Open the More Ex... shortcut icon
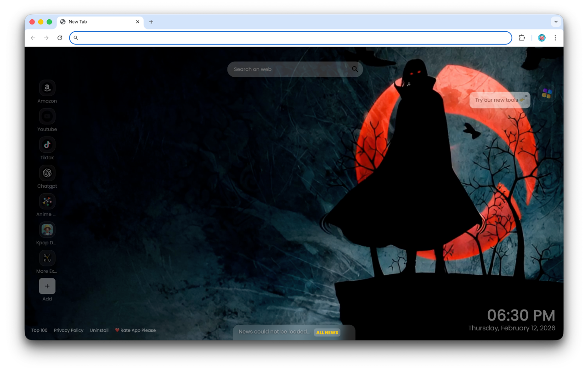 (47, 258)
